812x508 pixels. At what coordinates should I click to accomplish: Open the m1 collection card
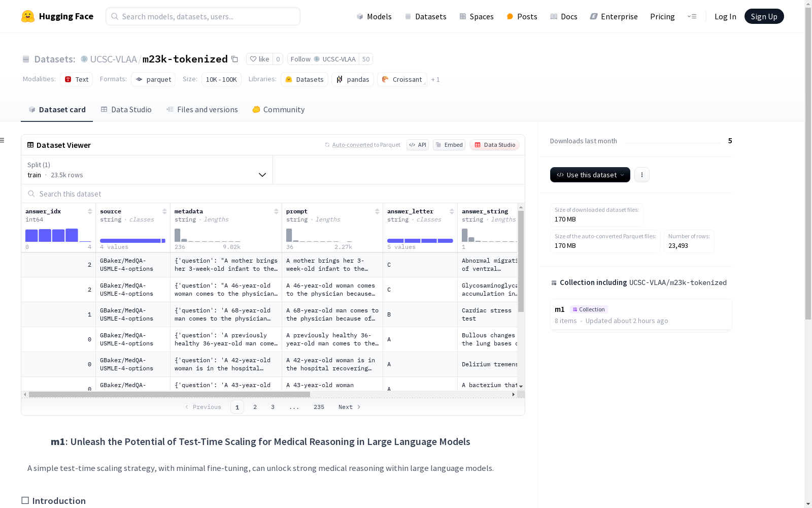(x=641, y=315)
